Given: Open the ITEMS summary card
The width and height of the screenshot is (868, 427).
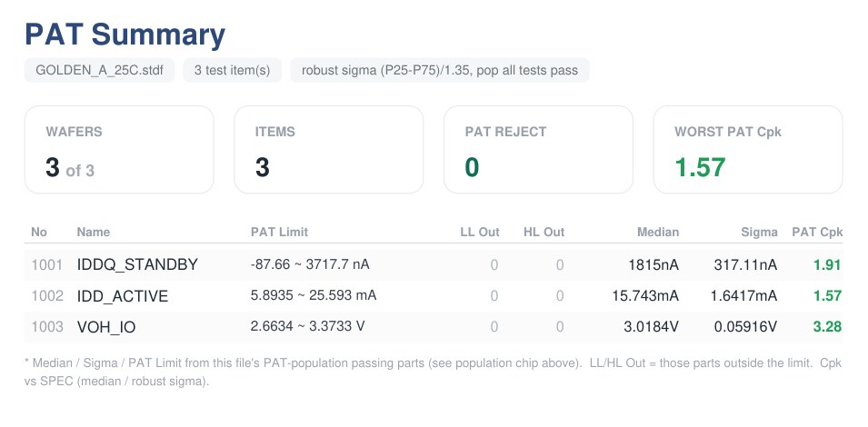Looking at the screenshot, I should click(x=329, y=149).
